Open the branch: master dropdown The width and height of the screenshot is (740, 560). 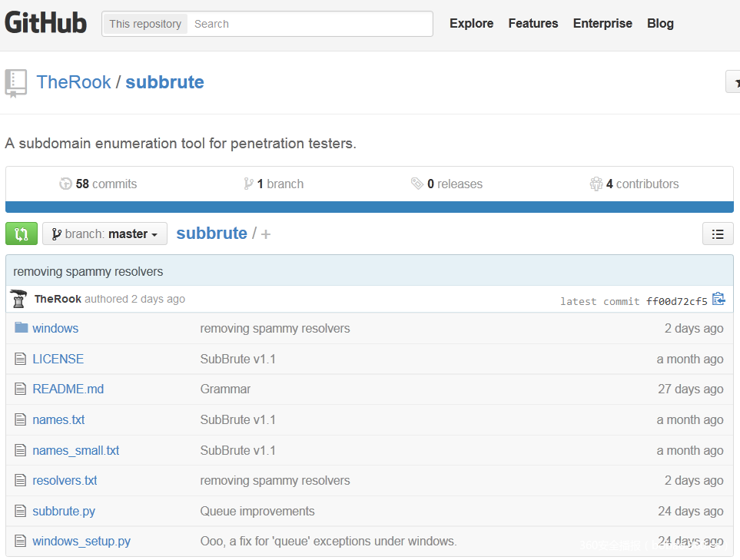[x=105, y=234]
